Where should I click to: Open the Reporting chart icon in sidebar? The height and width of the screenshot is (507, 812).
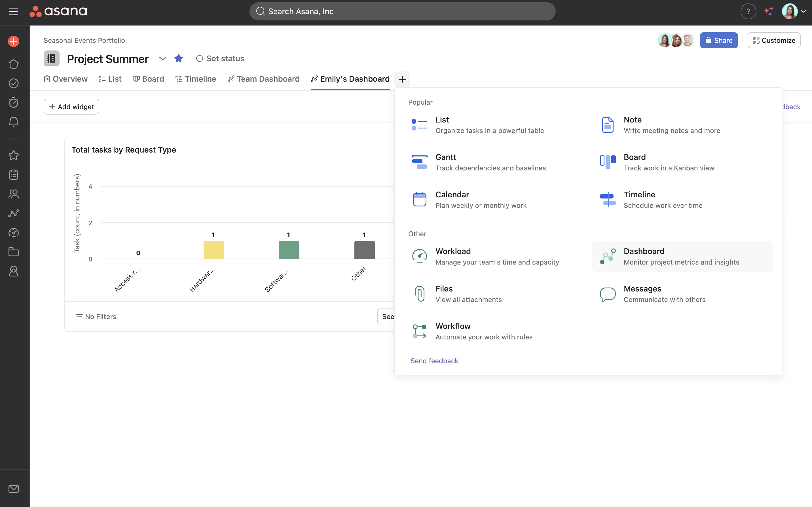tap(13, 213)
